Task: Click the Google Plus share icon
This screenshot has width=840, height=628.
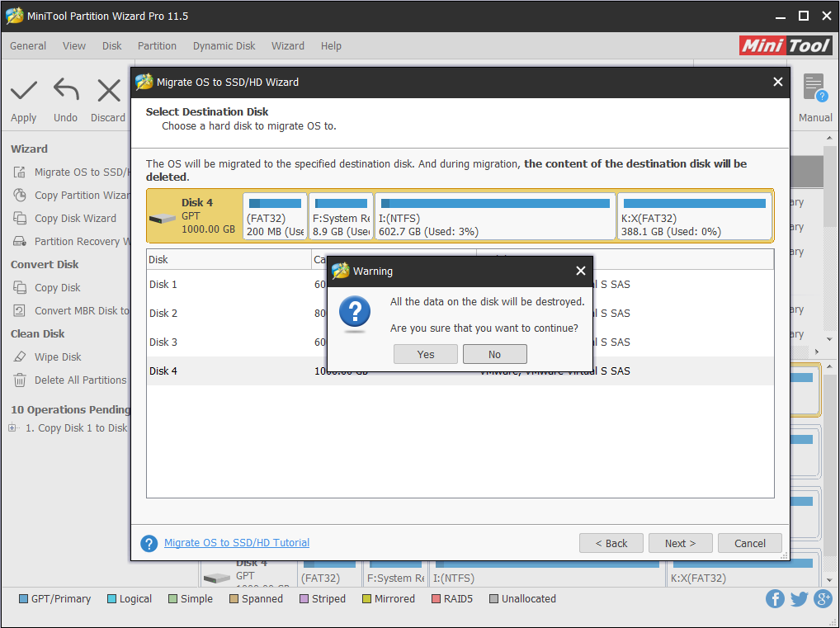Action: (823, 598)
